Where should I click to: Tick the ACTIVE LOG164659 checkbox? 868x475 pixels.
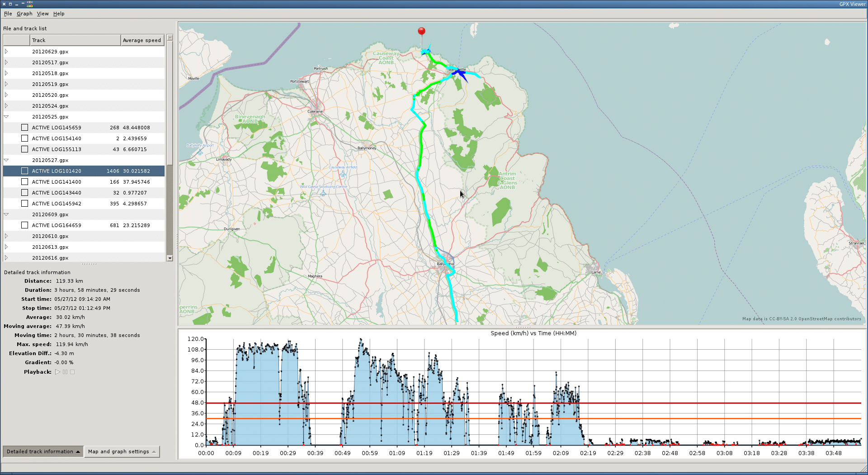point(25,225)
